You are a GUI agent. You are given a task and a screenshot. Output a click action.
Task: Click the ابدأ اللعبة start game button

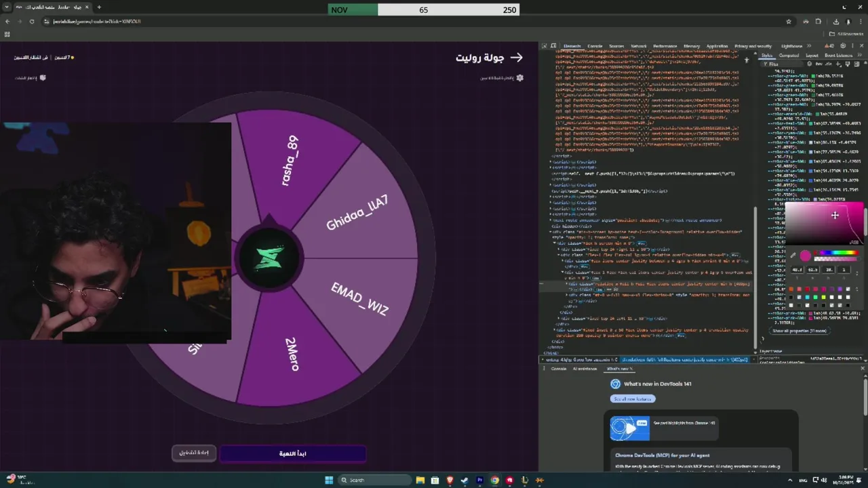coord(293,453)
